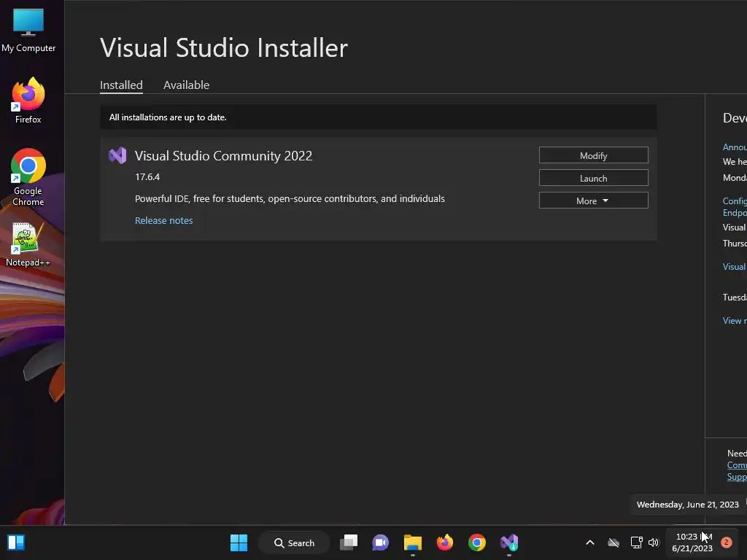Open the Windows Start menu
The height and width of the screenshot is (560, 747).
coord(239,542)
